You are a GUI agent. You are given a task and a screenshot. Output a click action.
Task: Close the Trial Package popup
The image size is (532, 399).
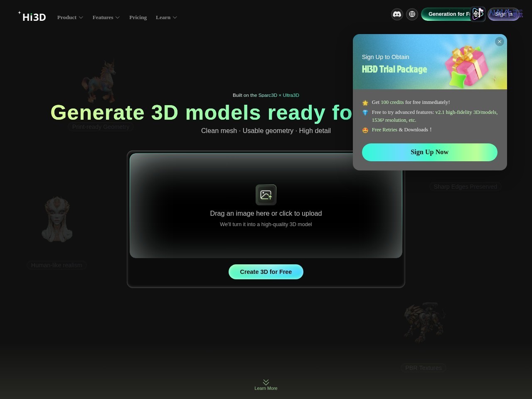(500, 42)
